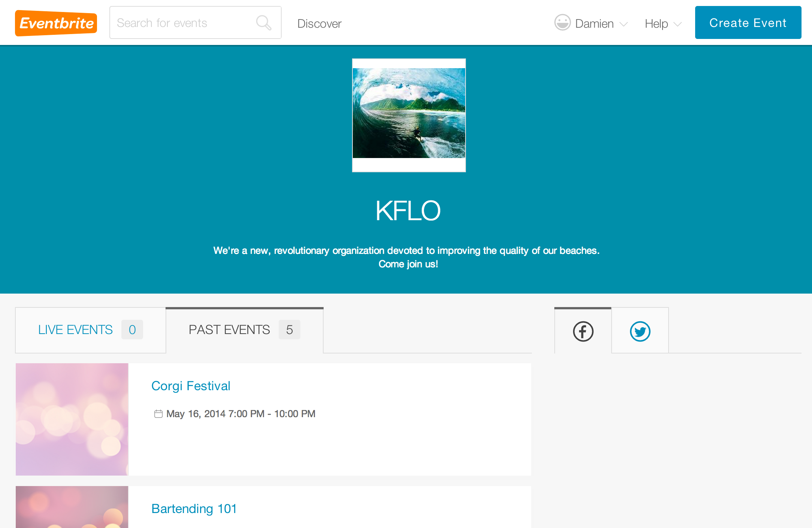This screenshot has width=812, height=528.
Task: Open the Discover link
Action: 319,24
